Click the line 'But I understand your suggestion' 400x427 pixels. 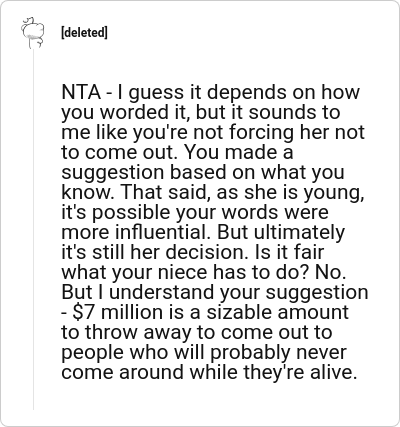pos(215,293)
